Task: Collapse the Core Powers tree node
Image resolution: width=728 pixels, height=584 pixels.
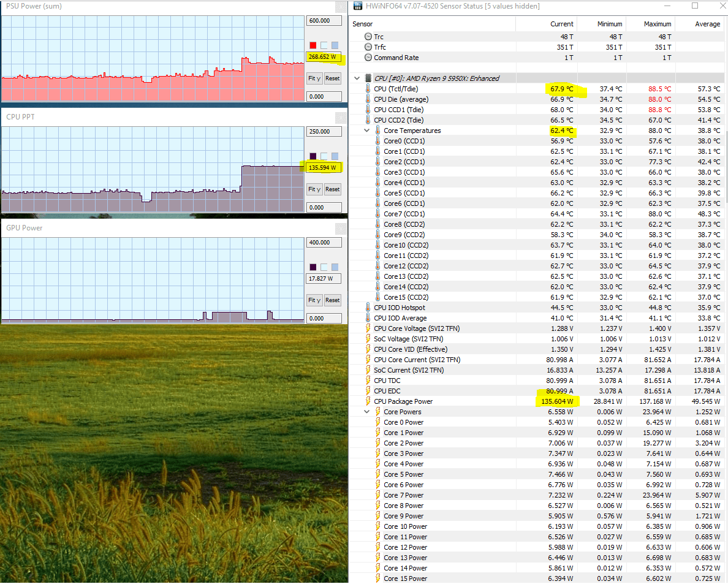Action: pos(367,412)
